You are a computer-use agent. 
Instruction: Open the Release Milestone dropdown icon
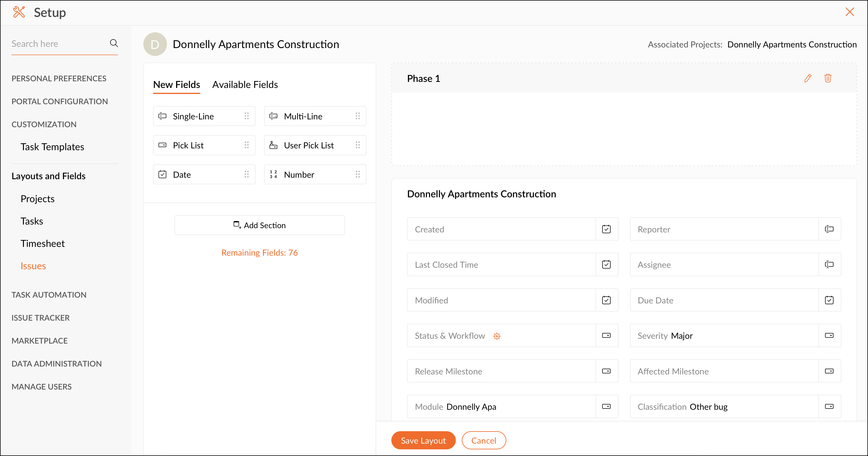(606, 371)
